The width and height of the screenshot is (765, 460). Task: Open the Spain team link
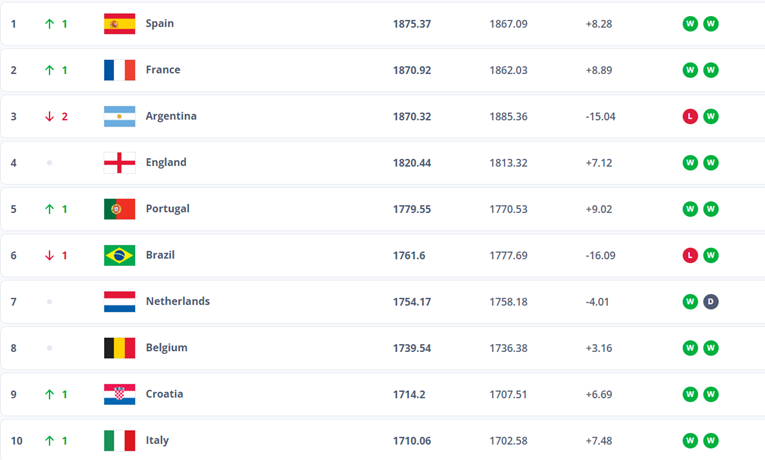(x=159, y=24)
